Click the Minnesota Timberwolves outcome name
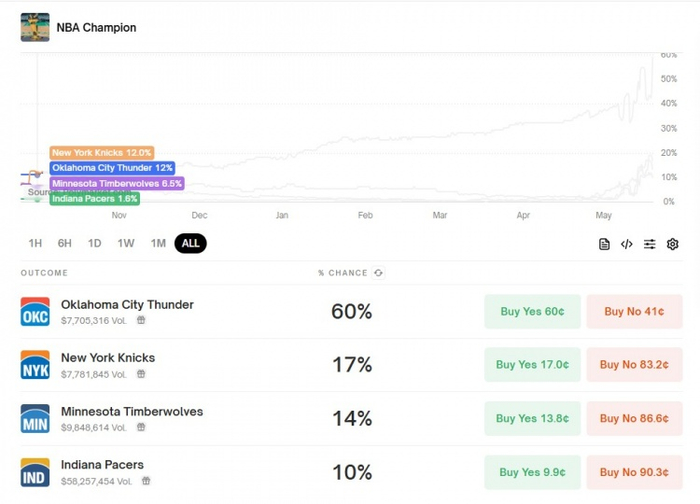The height and width of the screenshot is (504, 700). [132, 411]
